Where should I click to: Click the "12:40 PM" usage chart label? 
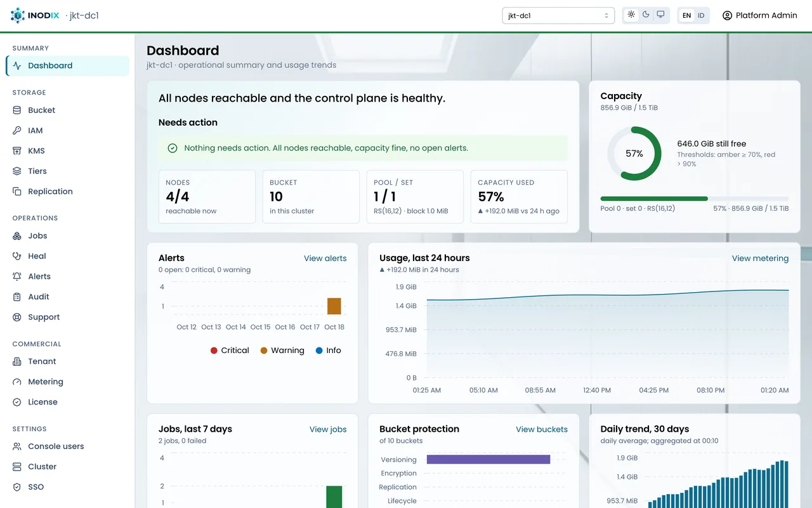597,391
